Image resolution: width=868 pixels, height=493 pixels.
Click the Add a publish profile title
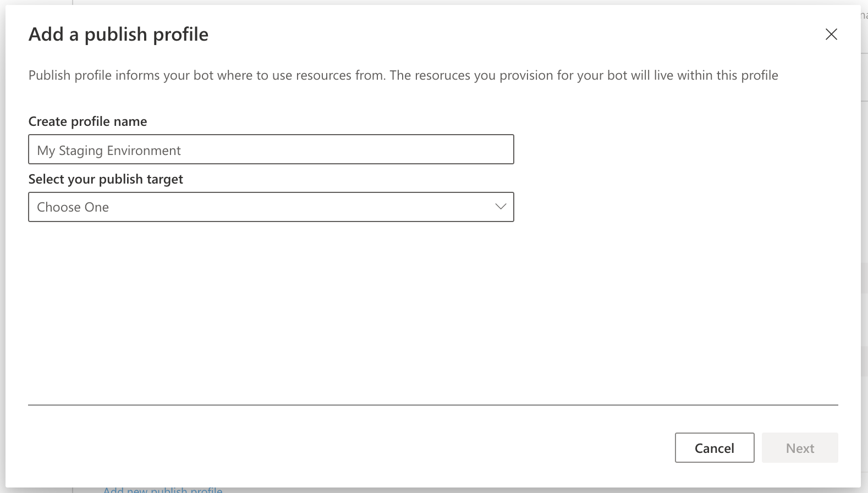click(118, 34)
